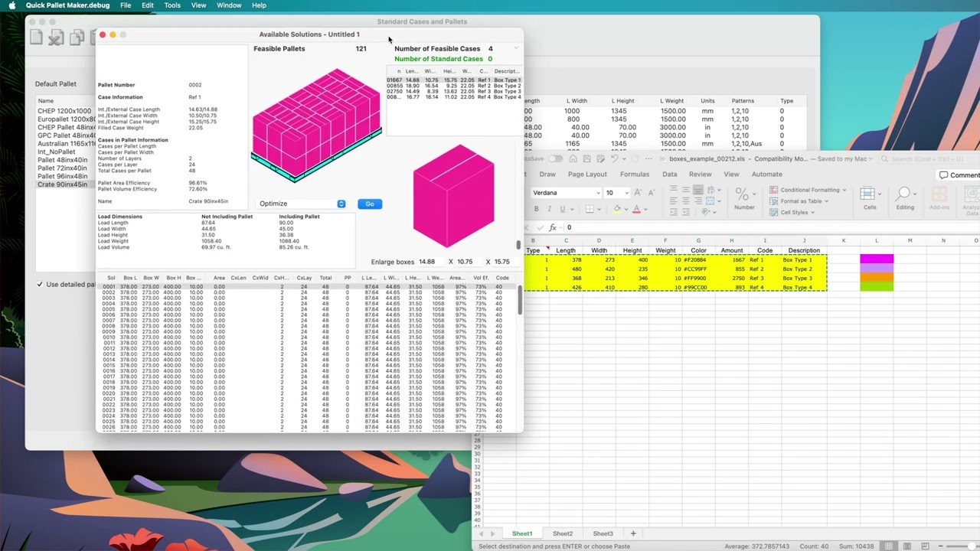
Task: Click the second (crossed-out) toolbar icon in Standard Cases window
Action: pos(56,37)
